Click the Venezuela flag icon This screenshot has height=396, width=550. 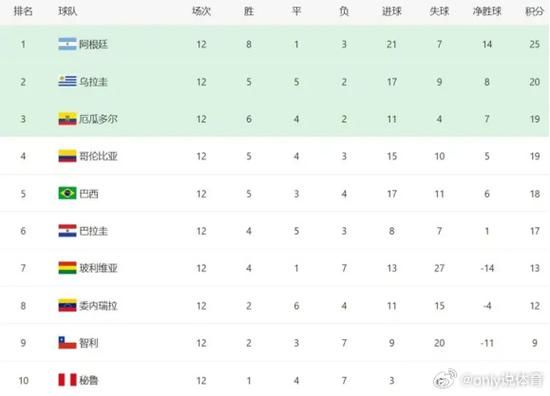[x=67, y=306]
